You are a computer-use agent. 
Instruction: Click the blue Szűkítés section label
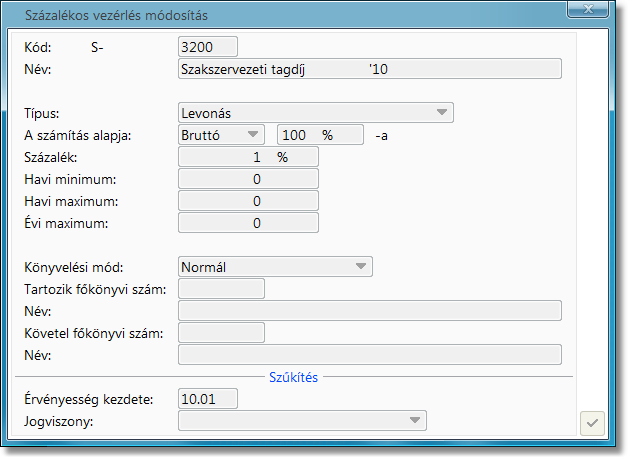click(294, 377)
